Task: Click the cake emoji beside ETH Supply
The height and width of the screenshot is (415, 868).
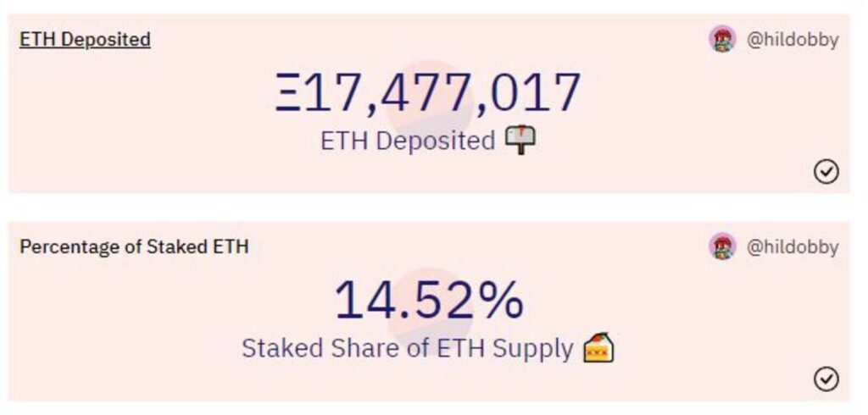Action: coord(599,347)
